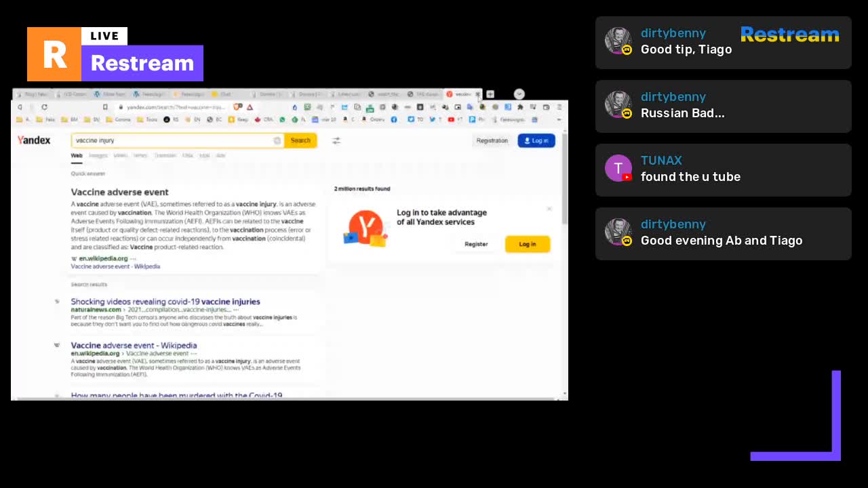
Task: Open the Facebook bookmark icon
Action: click(x=394, y=120)
